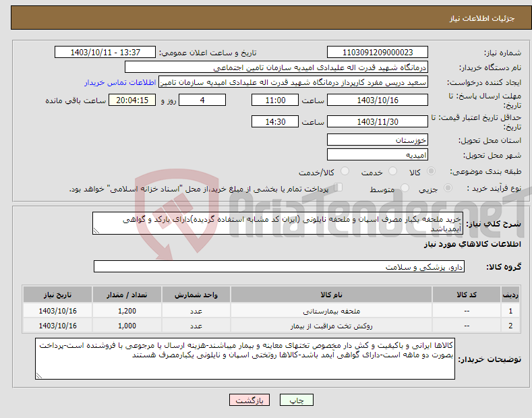This screenshot has width=532, height=418.
Task: Click the need date of row 2
Action: pos(57,326)
